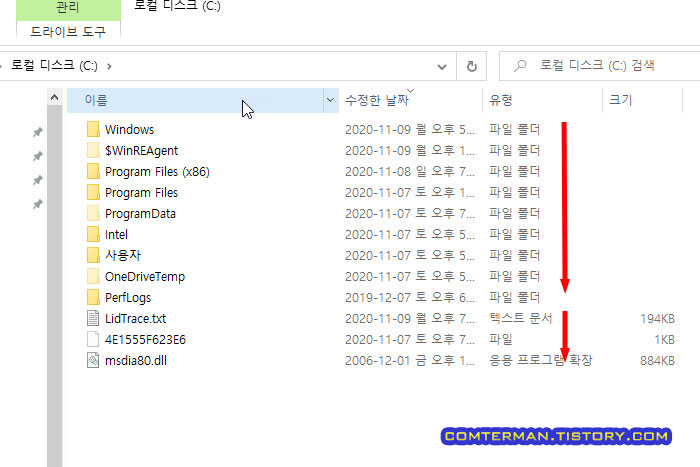Select the Program Files folder name

tap(142, 192)
